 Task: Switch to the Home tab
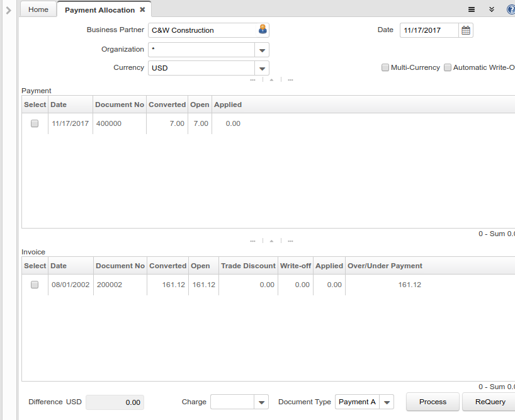(38, 9)
